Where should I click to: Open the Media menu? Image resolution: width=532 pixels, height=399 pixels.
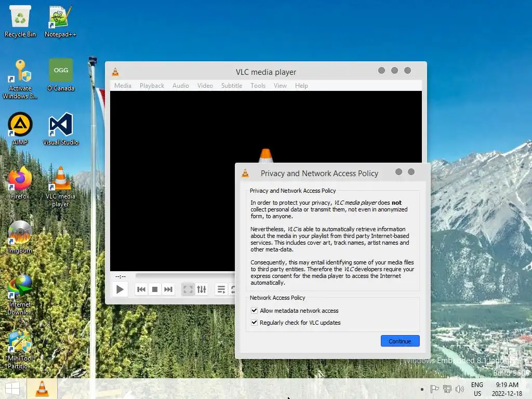click(123, 86)
